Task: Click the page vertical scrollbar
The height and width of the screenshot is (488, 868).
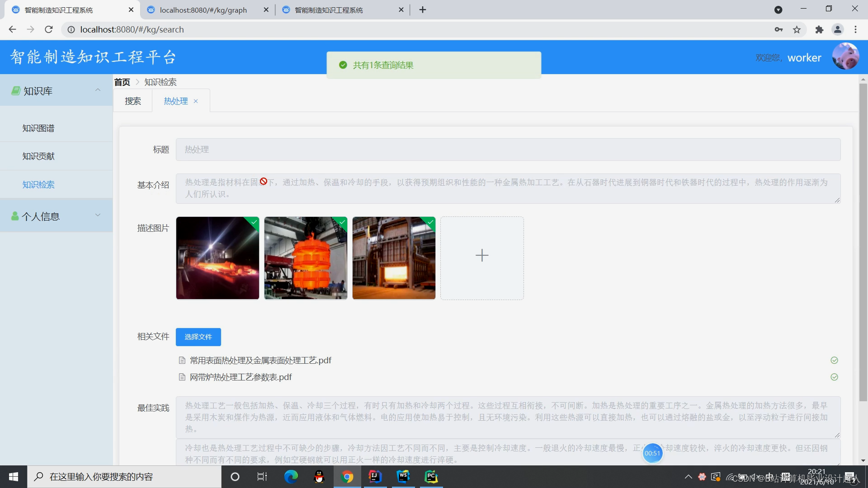Action: pos(863,244)
